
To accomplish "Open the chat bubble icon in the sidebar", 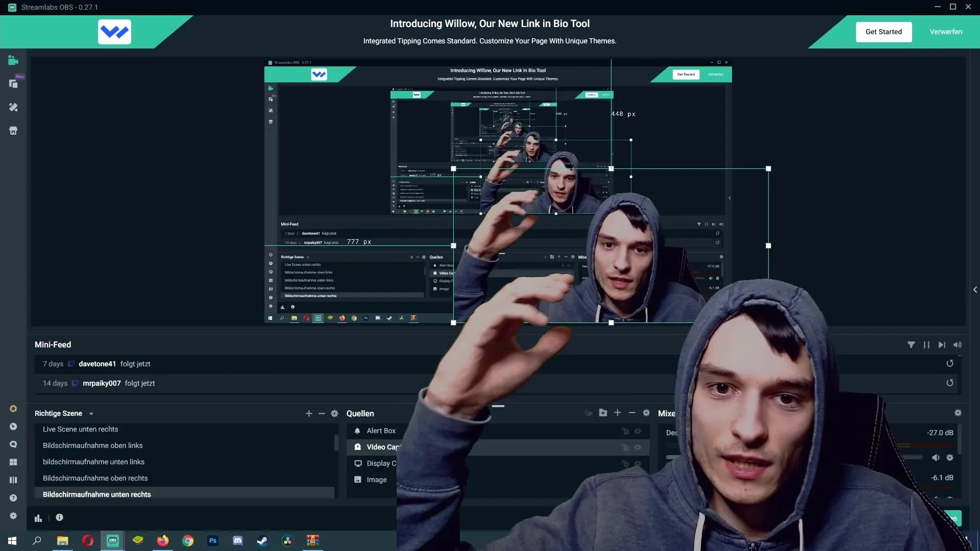I will [13, 444].
